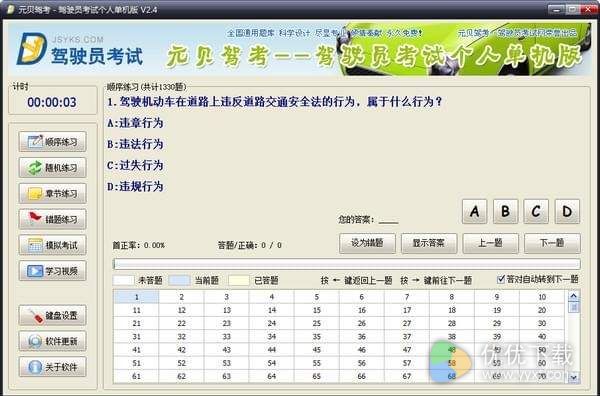600x396 pixels.
Task: Click the 驾驶员考试 logo icon
Action: (x=31, y=49)
